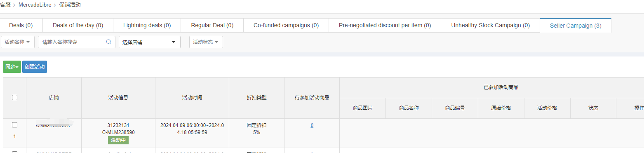
Task: Open the 活动名称 filter dropdown
Action: coord(17,42)
